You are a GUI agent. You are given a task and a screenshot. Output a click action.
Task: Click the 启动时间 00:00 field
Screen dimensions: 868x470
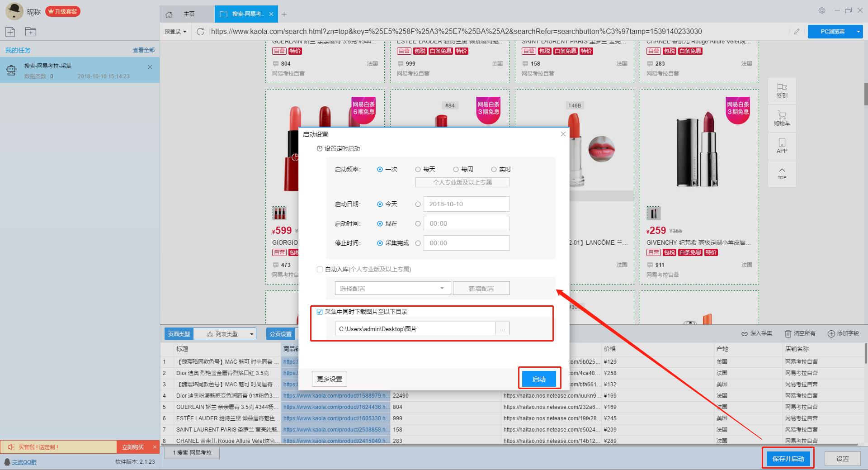pyautogui.click(x=466, y=223)
